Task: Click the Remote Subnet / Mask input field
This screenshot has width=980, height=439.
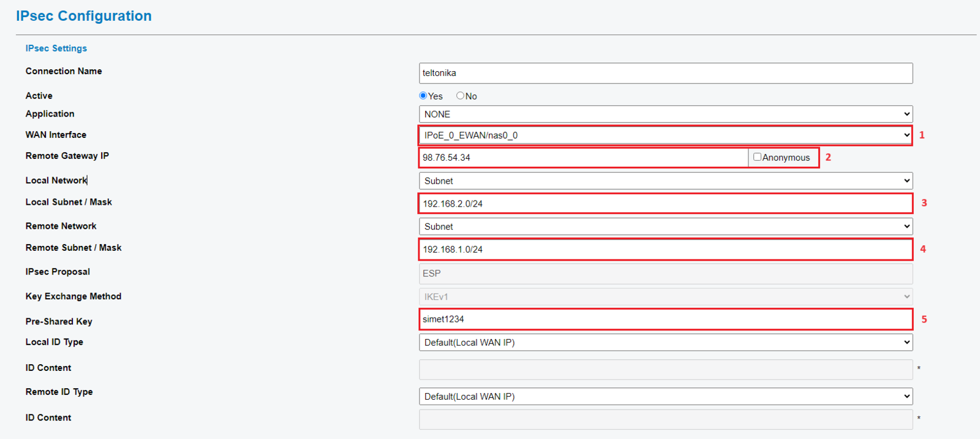Action: 665,250
